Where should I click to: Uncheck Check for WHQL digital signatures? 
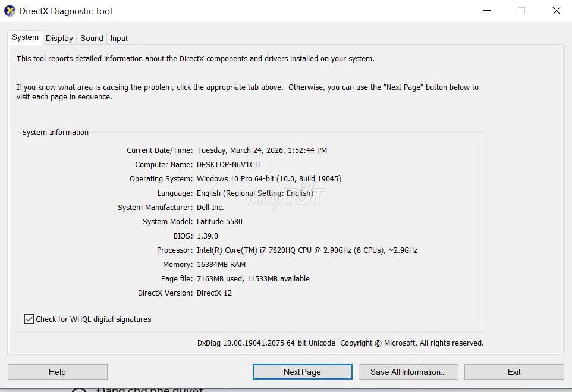(29, 319)
